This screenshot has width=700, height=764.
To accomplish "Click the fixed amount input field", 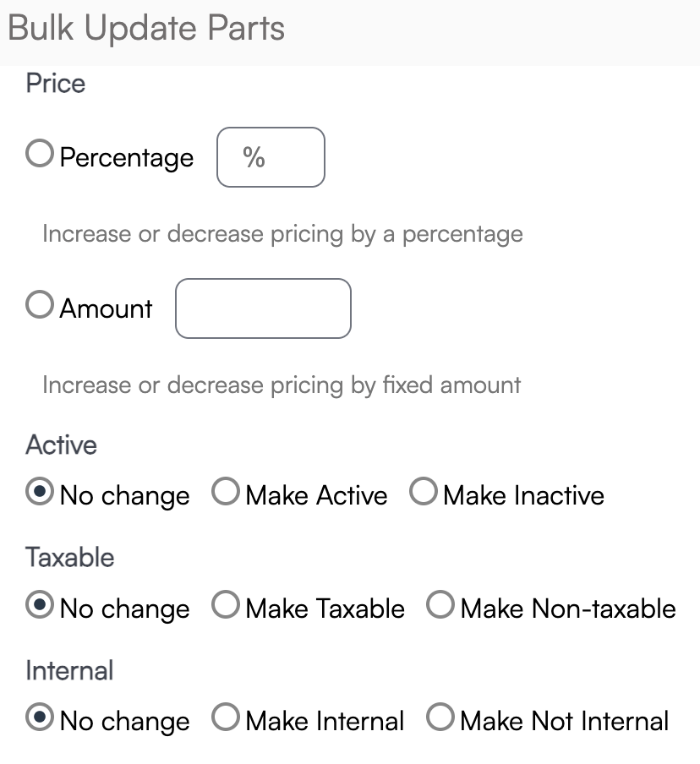I will [263, 308].
